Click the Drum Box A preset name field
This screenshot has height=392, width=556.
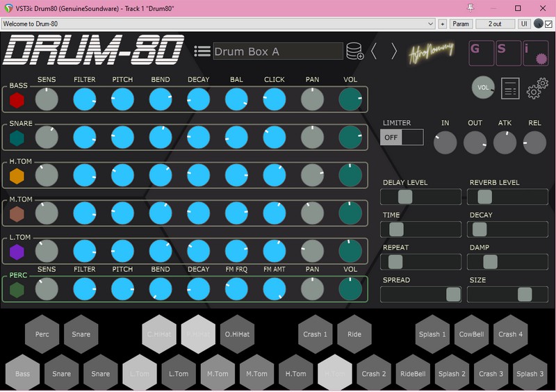[278, 51]
